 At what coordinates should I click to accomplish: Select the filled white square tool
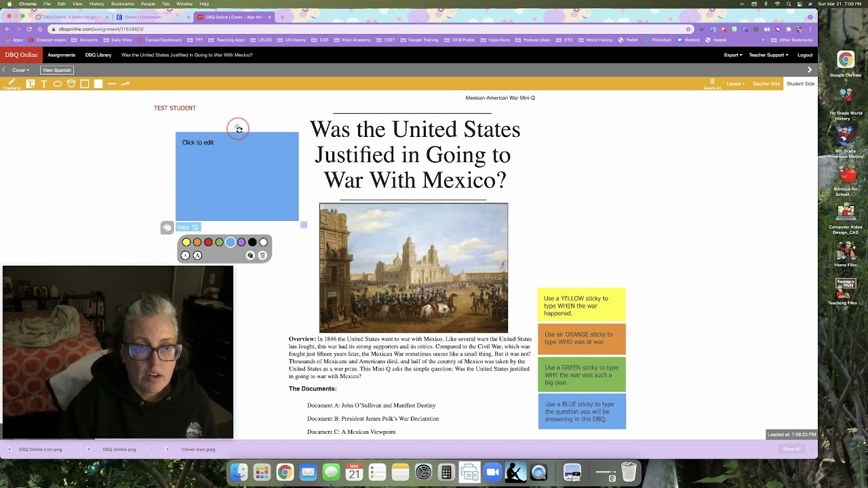click(98, 84)
